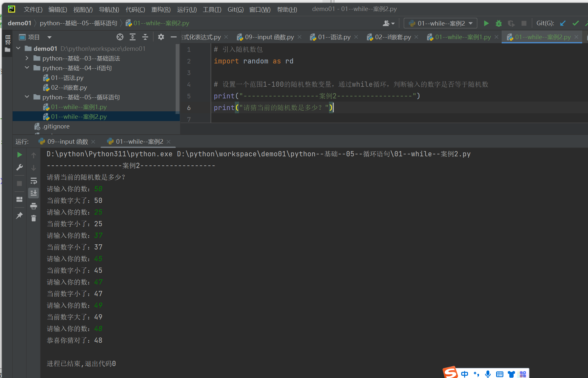
Task: Select the .gitignore file in the tree
Action: tap(56, 126)
